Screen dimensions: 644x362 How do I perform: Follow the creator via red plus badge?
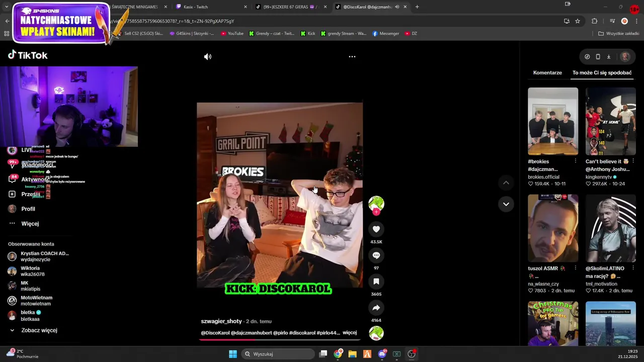tap(376, 212)
